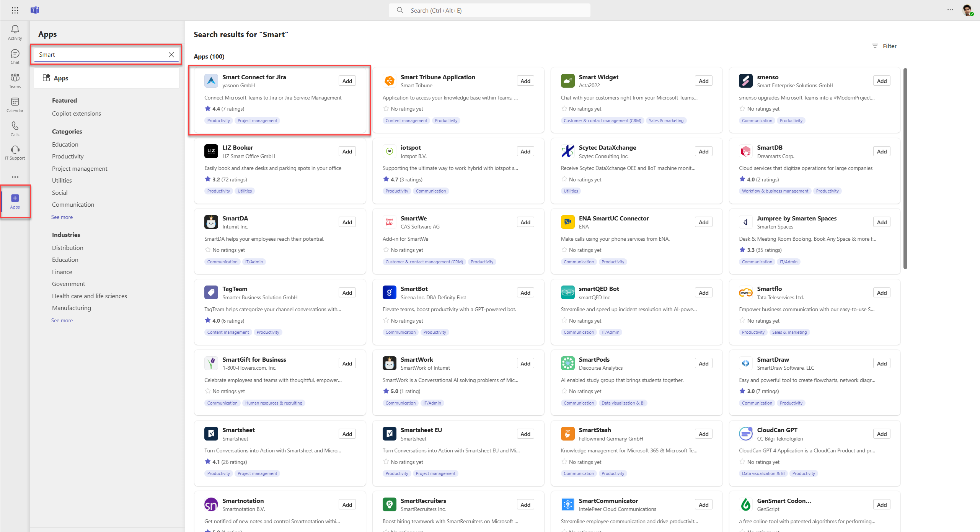
Task: Open Settings and more ellipsis at top right
Action: 950,10
